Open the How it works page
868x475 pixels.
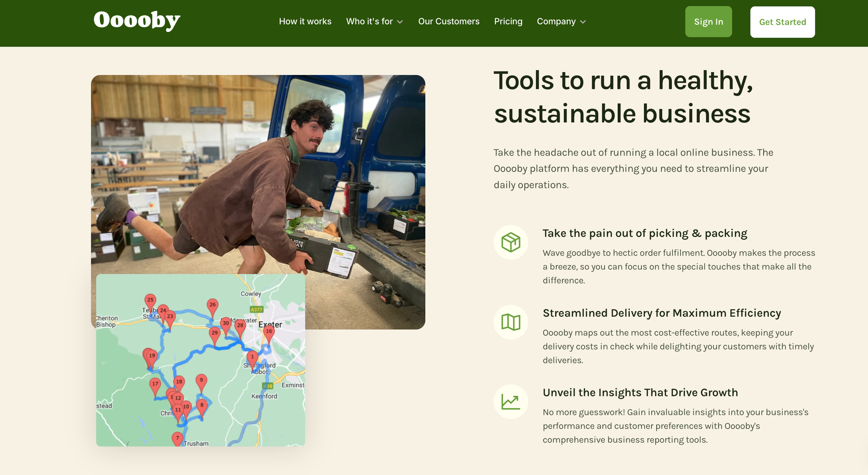[305, 22]
